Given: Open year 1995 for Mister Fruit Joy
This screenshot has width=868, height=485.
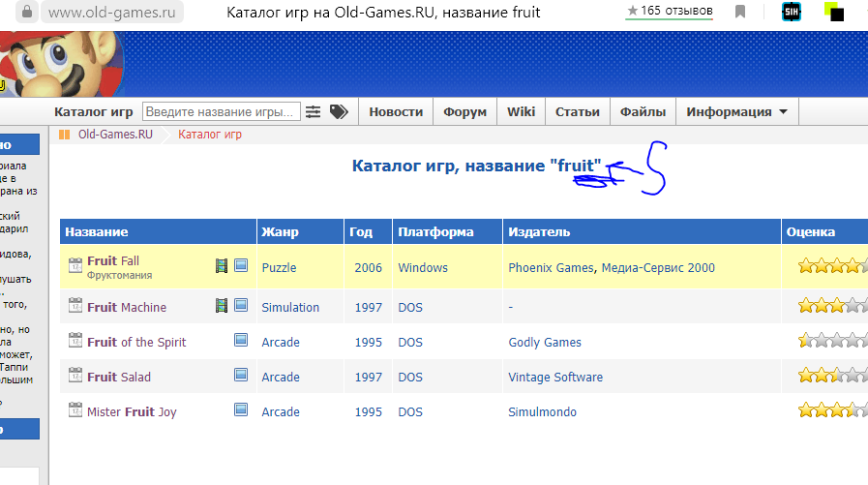Looking at the screenshot, I should [x=368, y=412].
